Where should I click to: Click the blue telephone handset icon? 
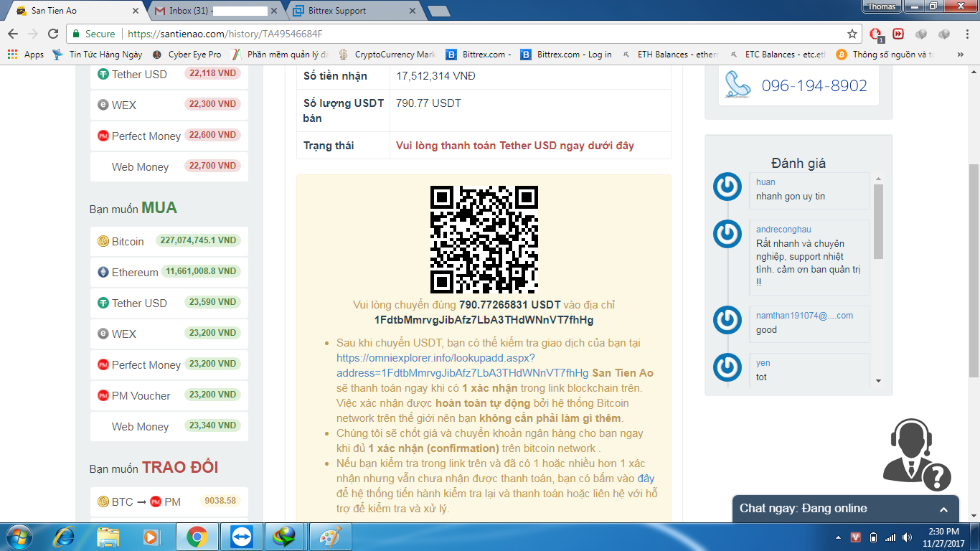point(738,85)
